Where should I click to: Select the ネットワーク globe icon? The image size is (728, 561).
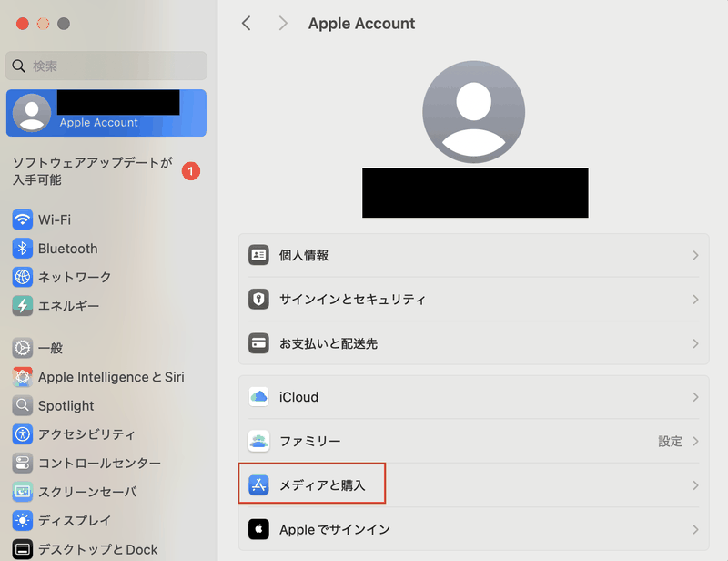[22, 277]
